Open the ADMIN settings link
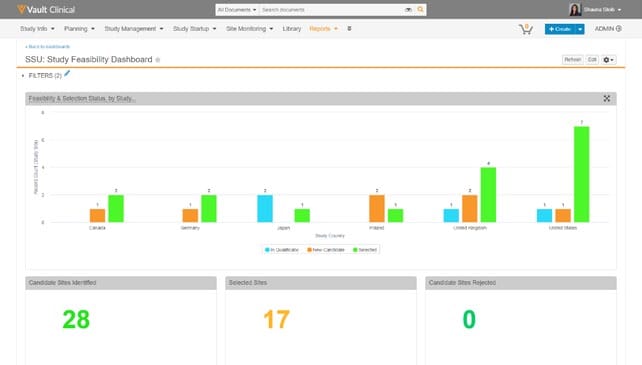The width and height of the screenshot is (642, 365). pyautogui.click(x=608, y=29)
